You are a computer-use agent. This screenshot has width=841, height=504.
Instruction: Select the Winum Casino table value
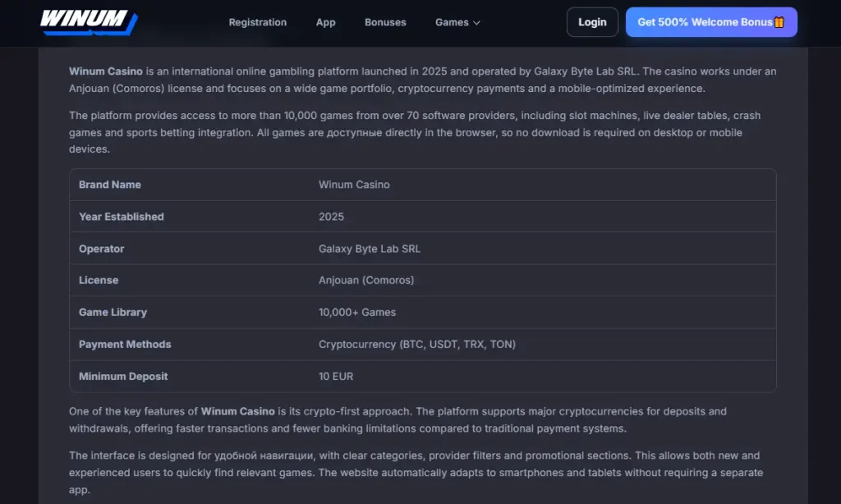click(354, 185)
